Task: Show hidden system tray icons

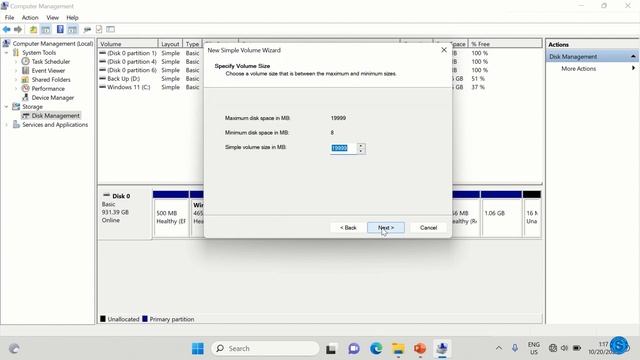Action: point(499,348)
